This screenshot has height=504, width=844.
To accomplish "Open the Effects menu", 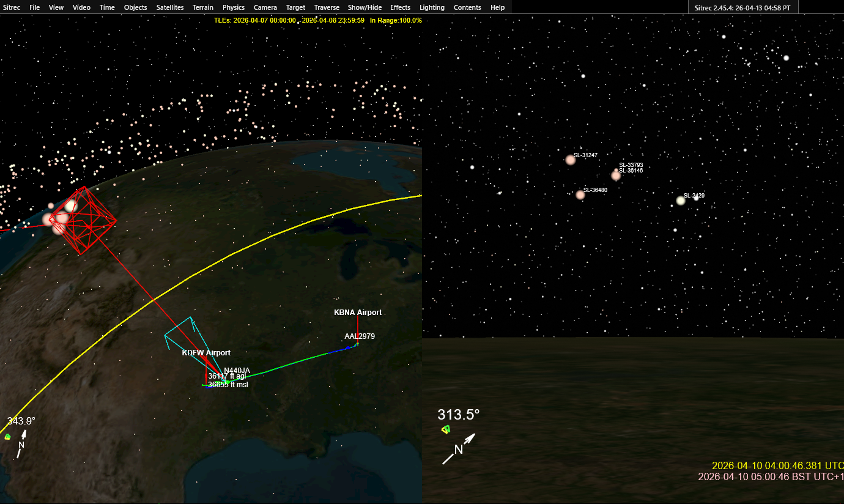I will pos(400,7).
